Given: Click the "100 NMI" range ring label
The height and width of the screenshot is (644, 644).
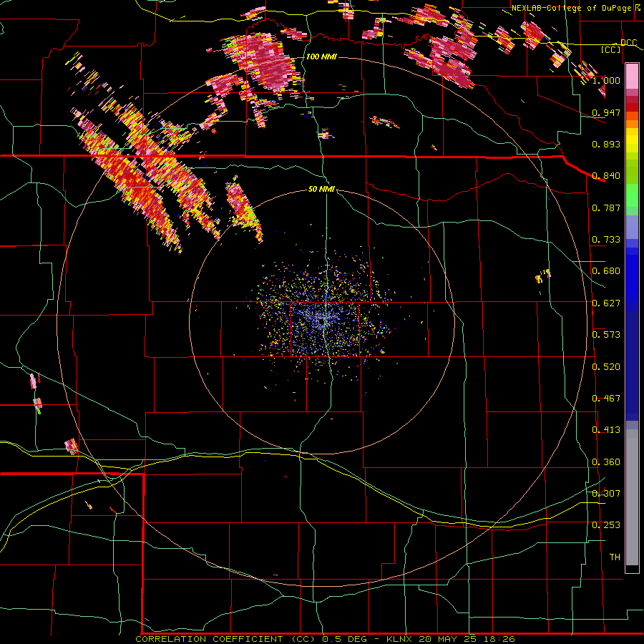Looking at the screenshot, I should (x=321, y=57).
